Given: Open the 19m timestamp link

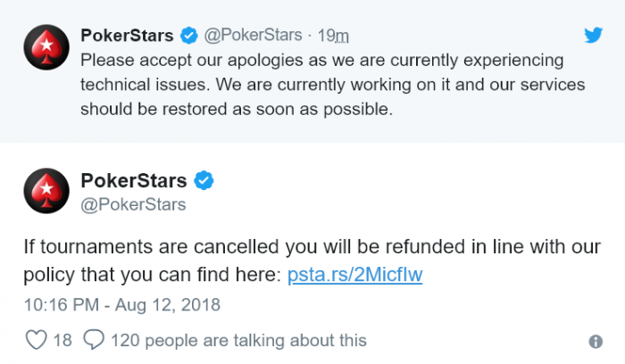Looking at the screenshot, I should tap(333, 36).
